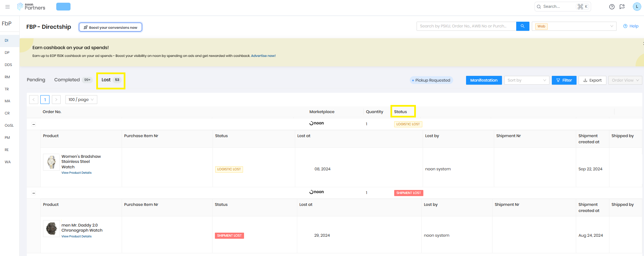
Task: Select OoSL in the sidebar
Action: (x=9, y=125)
